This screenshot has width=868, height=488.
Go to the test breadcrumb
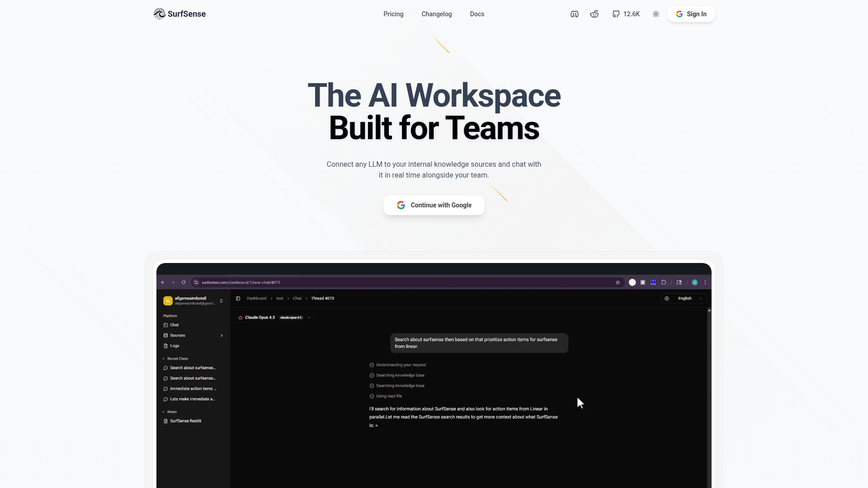(280, 298)
